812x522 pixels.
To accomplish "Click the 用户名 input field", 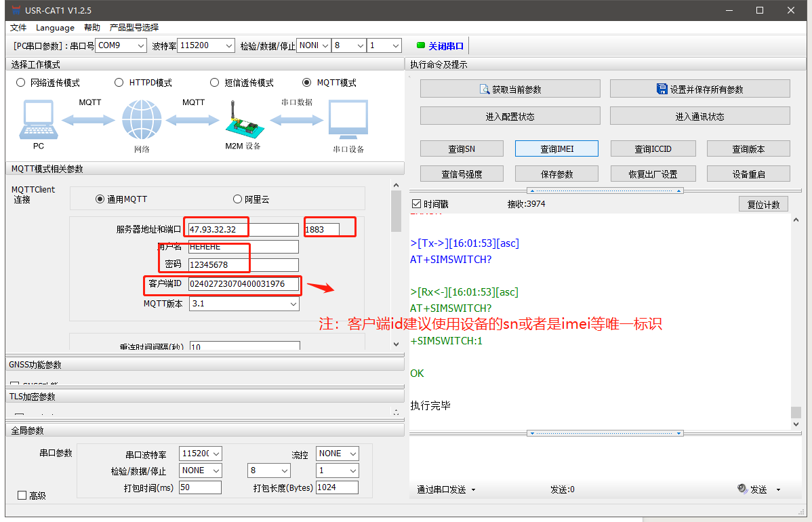I will click(x=243, y=247).
